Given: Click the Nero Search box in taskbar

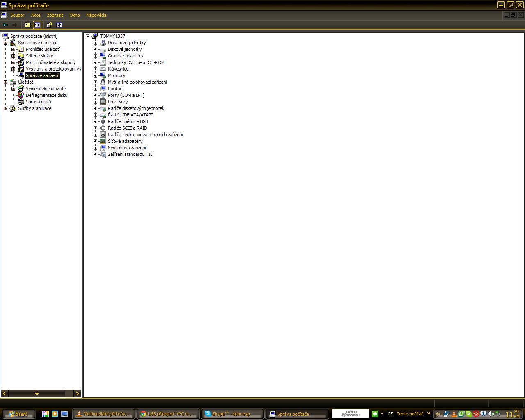Looking at the screenshot, I should tap(350, 414).
